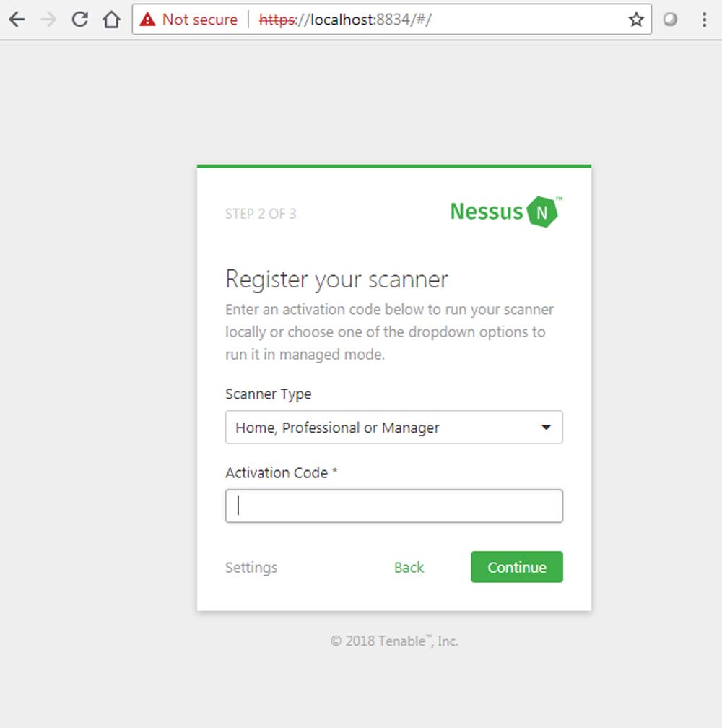Viewport: 722px width, 728px height.
Task: Click the browser forward arrow
Action: [48, 19]
